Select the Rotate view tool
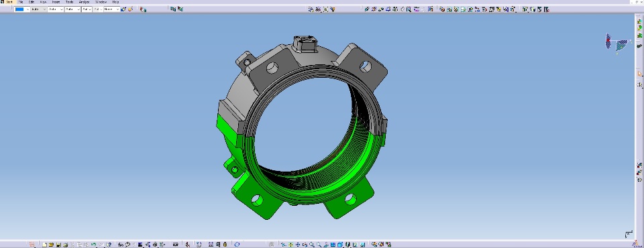The image size is (644, 248). click(305, 245)
